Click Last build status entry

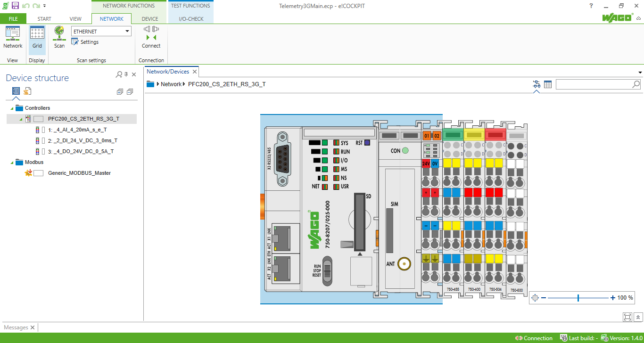(578, 338)
